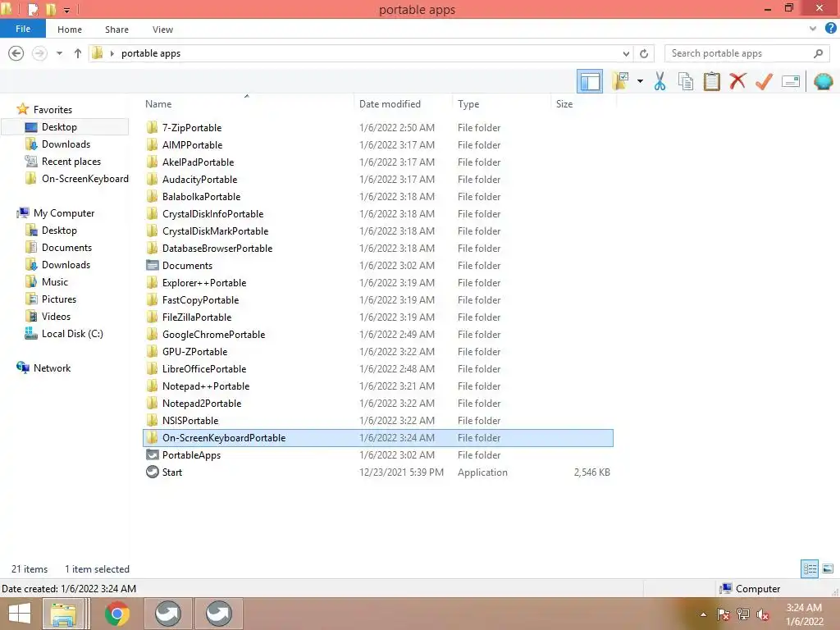This screenshot has width=840, height=630.
Task: Select Pictures under My Computer
Action: tap(59, 299)
